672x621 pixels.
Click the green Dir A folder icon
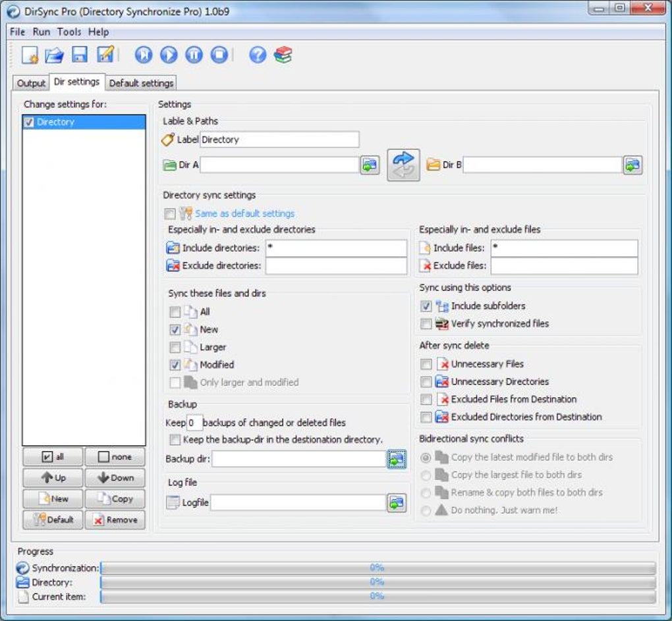pyautogui.click(x=170, y=165)
